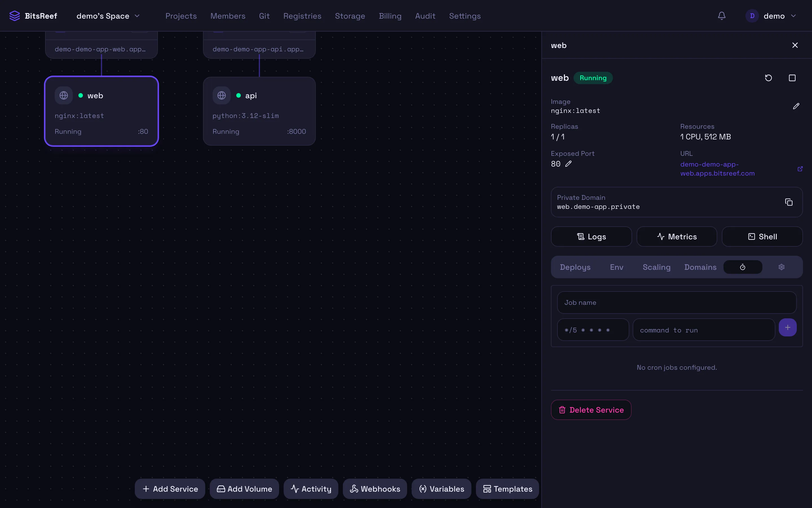Image resolution: width=812 pixels, height=508 pixels.
Task: Switch to the Deploys tab
Action: 575,267
